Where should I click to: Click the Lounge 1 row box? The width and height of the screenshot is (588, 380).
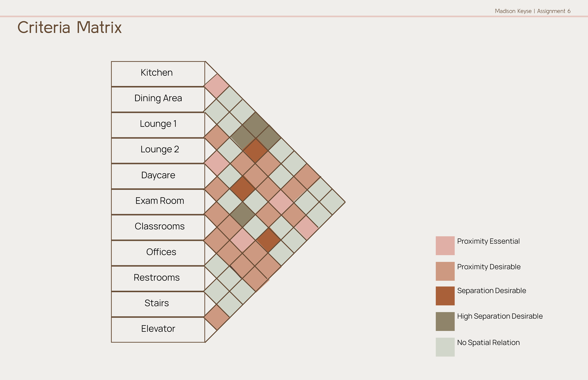tap(158, 125)
